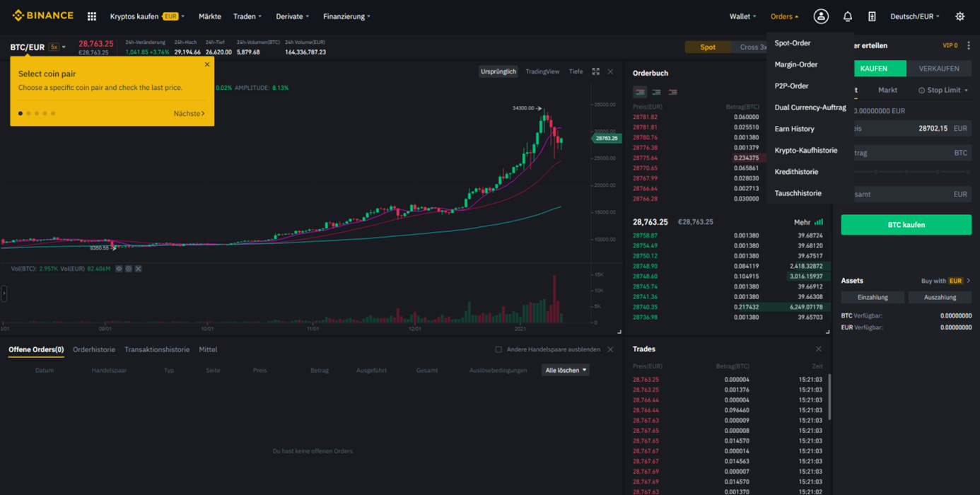
Task: Switch order book to buy orders only
Action: tap(655, 93)
